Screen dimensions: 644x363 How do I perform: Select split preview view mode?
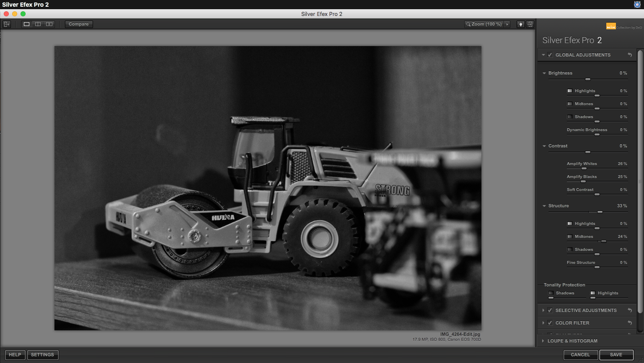38,24
